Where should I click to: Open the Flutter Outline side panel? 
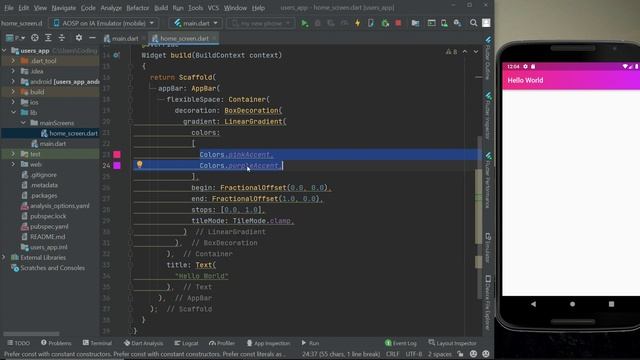488,59
